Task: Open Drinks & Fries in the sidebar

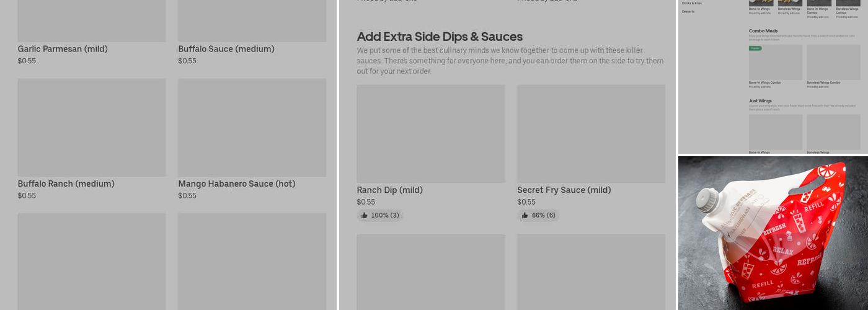Action: [x=692, y=3]
